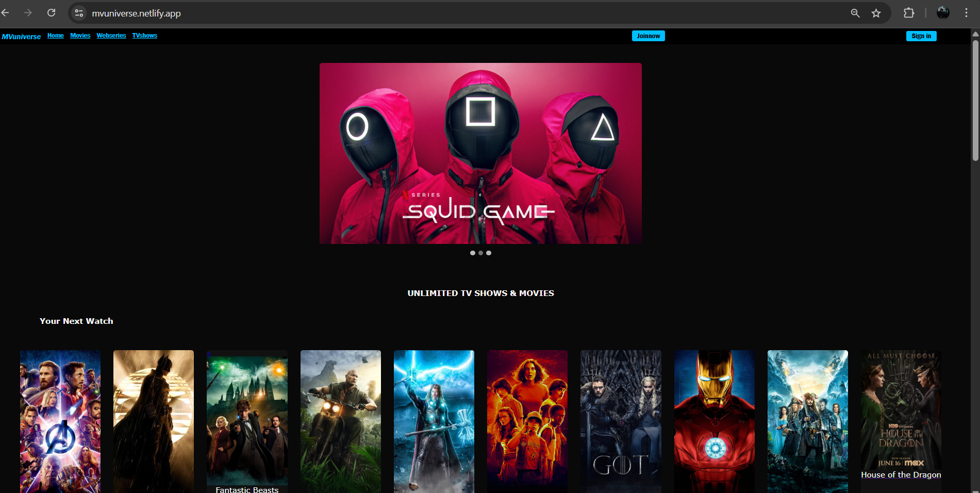
Task: Click the MVuniverse logo
Action: 21,37
